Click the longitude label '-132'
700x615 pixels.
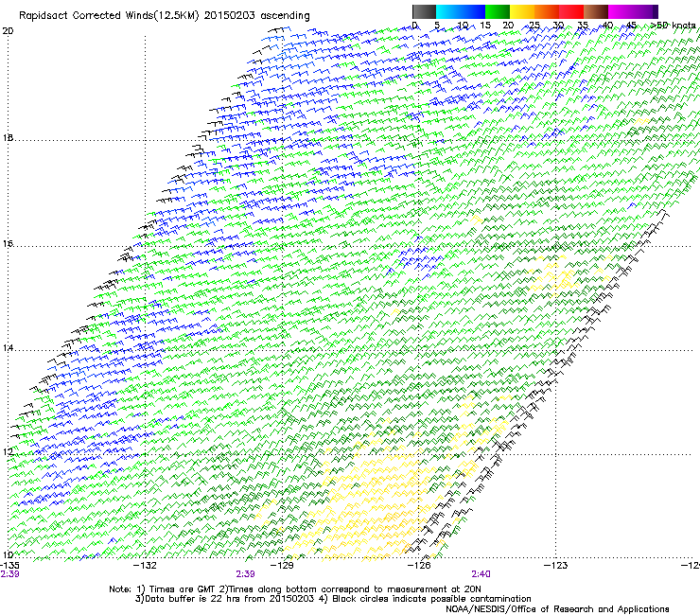pos(146,566)
